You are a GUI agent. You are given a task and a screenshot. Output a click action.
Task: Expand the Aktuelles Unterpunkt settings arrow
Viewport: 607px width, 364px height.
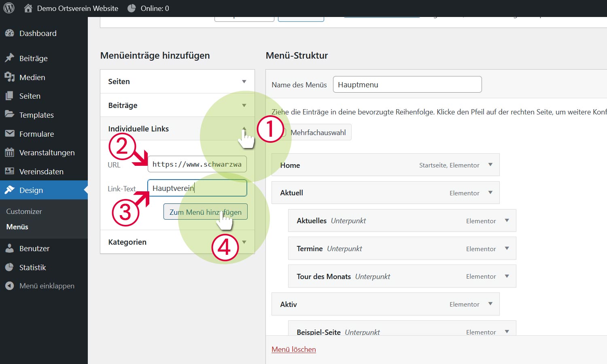pos(507,220)
